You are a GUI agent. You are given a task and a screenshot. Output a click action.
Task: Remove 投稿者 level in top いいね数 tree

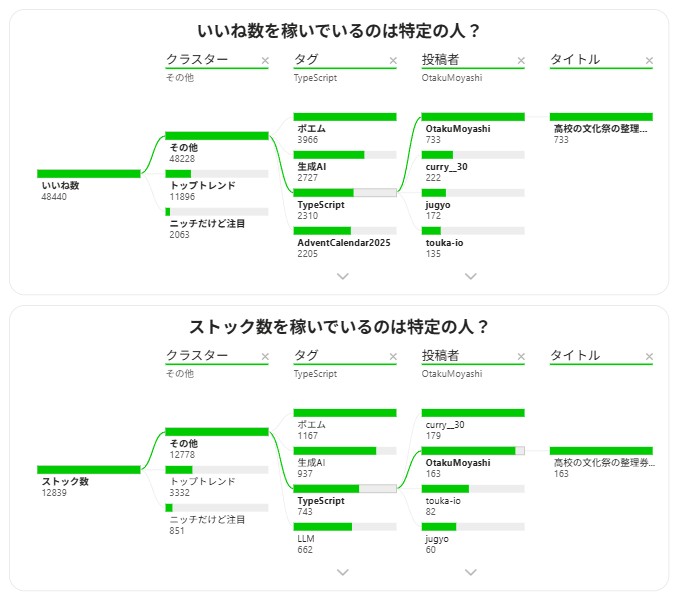pos(521,61)
